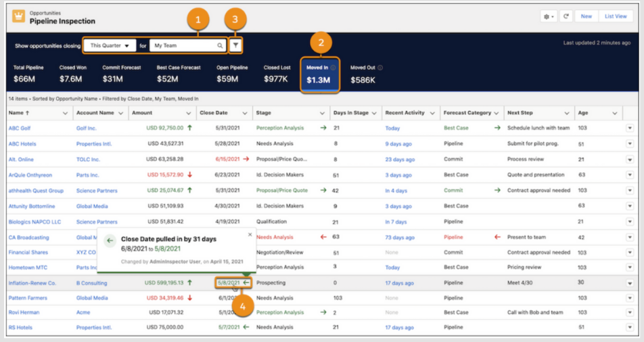Click the Moved Out info icon
The height and width of the screenshot is (342, 644).
point(380,68)
